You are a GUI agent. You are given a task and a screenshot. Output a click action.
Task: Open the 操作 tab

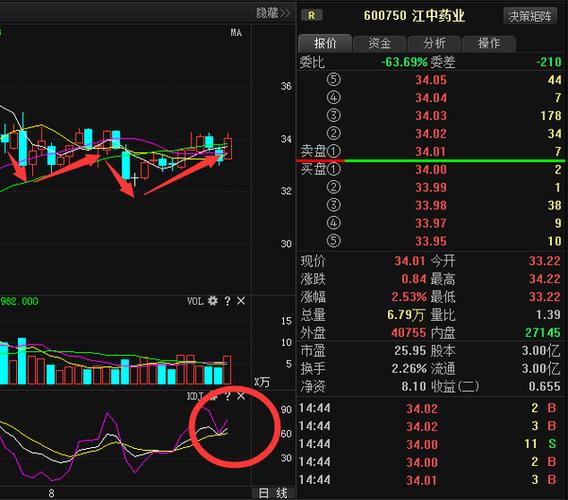(x=489, y=43)
